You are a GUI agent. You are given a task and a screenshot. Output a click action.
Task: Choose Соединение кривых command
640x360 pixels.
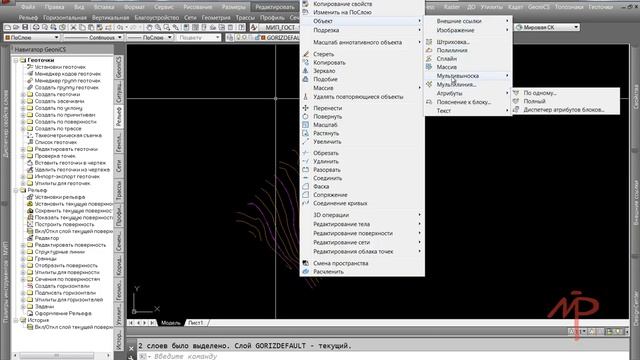click(340, 203)
